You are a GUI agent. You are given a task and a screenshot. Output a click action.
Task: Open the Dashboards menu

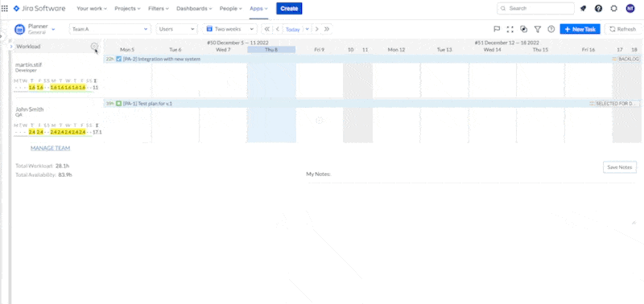[194, 8]
